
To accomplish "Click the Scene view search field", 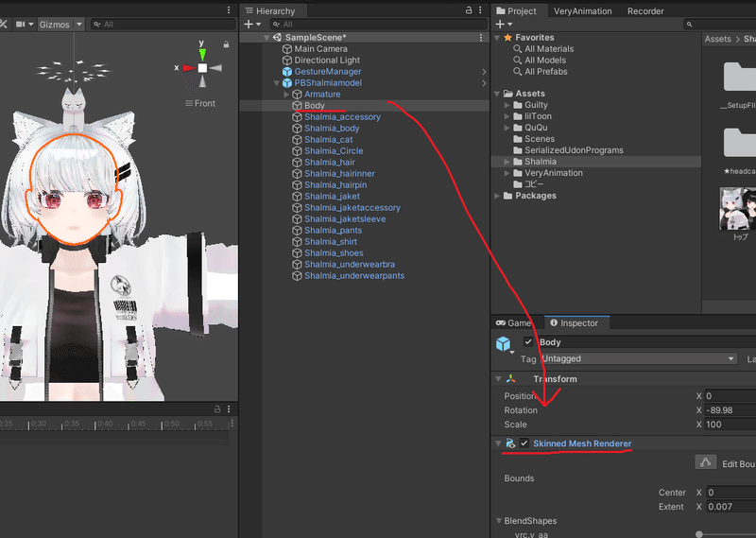I will [163, 25].
